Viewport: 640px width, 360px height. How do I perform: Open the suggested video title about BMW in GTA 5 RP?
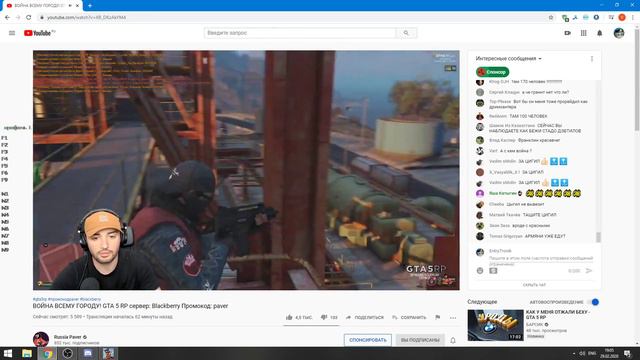(x=558, y=314)
